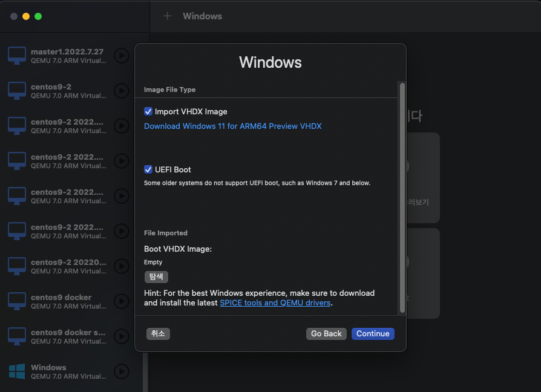This screenshot has width=541, height=392.
Task: Click the blue Continue button
Action: pos(373,334)
